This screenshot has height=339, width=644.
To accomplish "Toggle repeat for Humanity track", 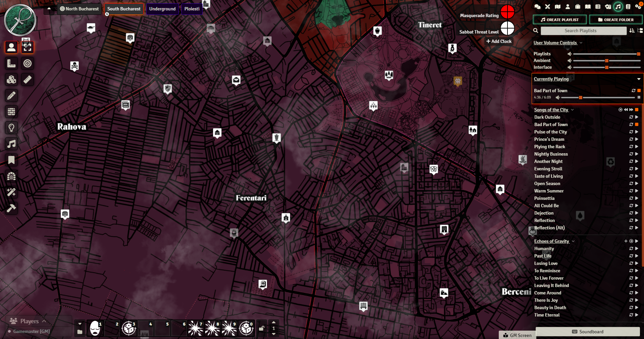I will point(631,248).
